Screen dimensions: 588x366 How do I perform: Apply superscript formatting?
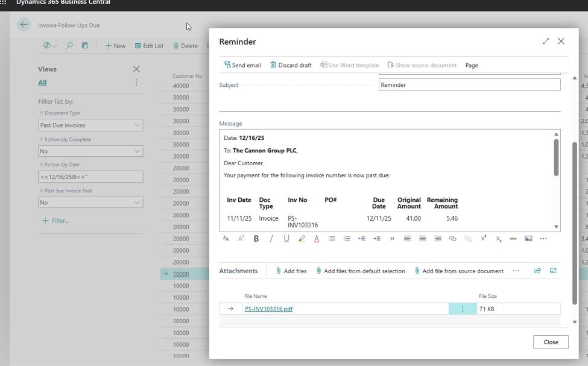click(x=484, y=239)
